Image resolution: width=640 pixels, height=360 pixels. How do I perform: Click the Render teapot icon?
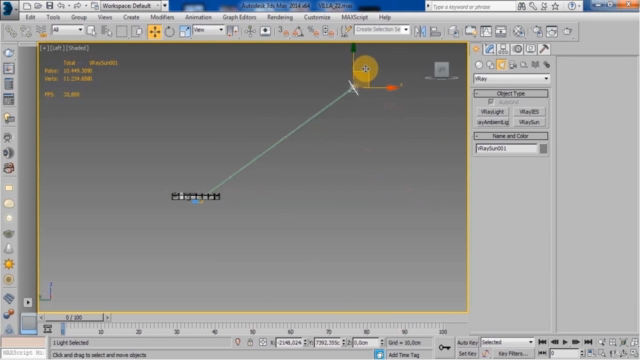click(x=567, y=31)
